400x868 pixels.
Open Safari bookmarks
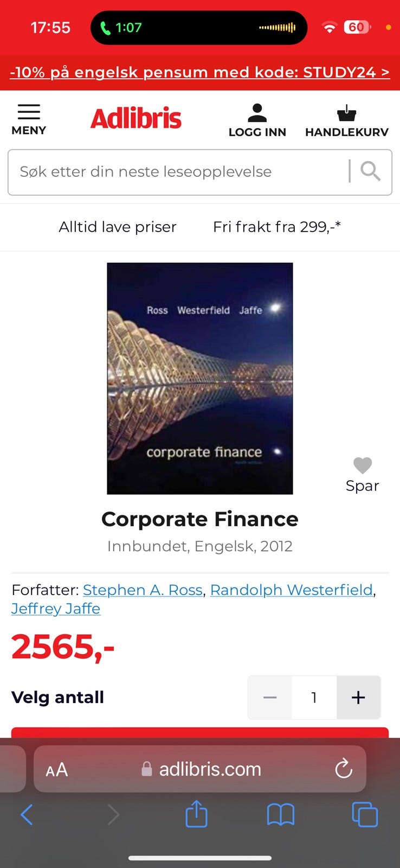pos(280,814)
